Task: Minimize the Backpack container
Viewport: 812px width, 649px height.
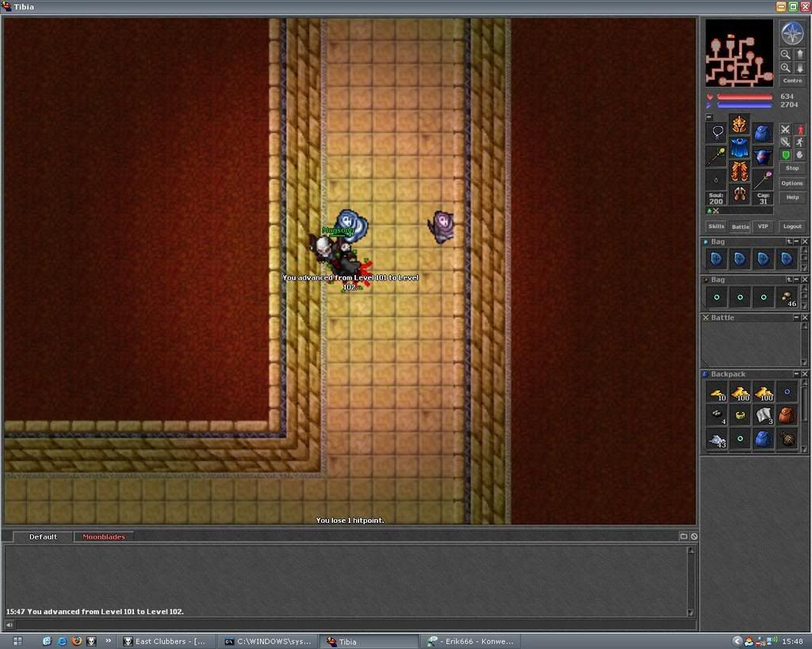Action: (797, 374)
